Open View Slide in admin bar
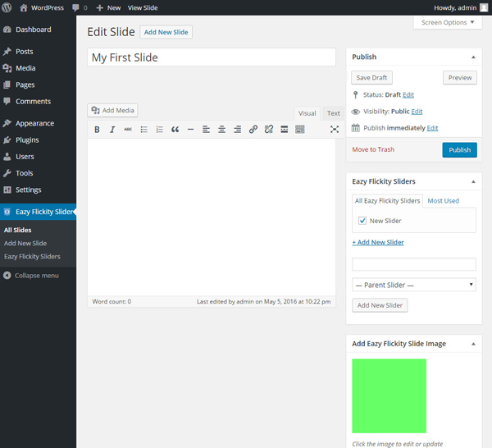Viewport: 492px width, 448px height. click(143, 7)
